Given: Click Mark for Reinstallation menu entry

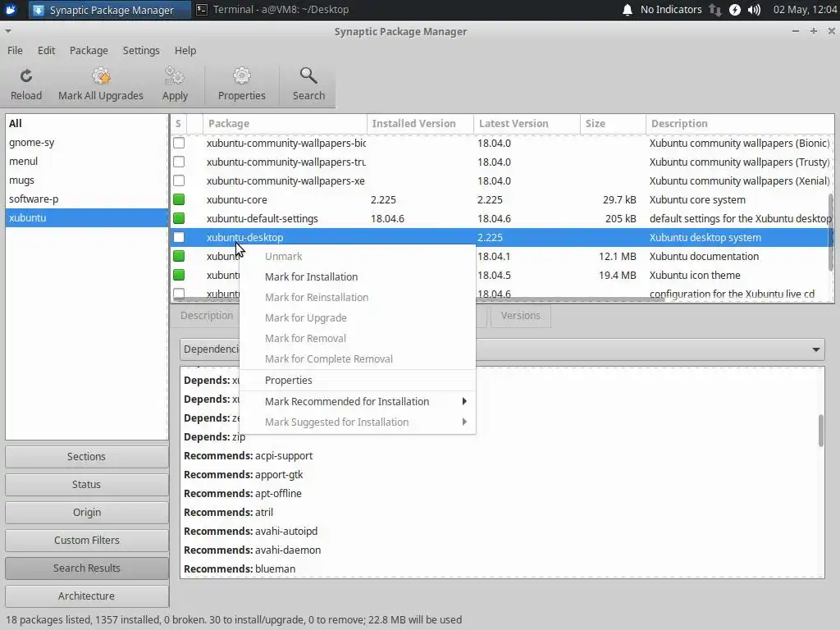Looking at the screenshot, I should pyautogui.click(x=358, y=297).
